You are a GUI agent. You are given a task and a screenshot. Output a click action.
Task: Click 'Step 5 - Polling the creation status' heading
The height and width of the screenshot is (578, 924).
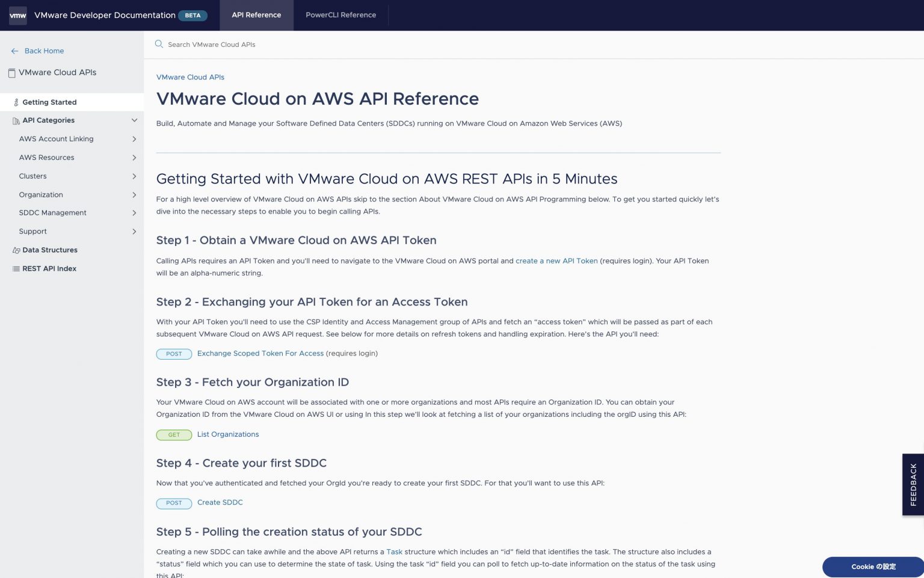(x=289, y=532)
